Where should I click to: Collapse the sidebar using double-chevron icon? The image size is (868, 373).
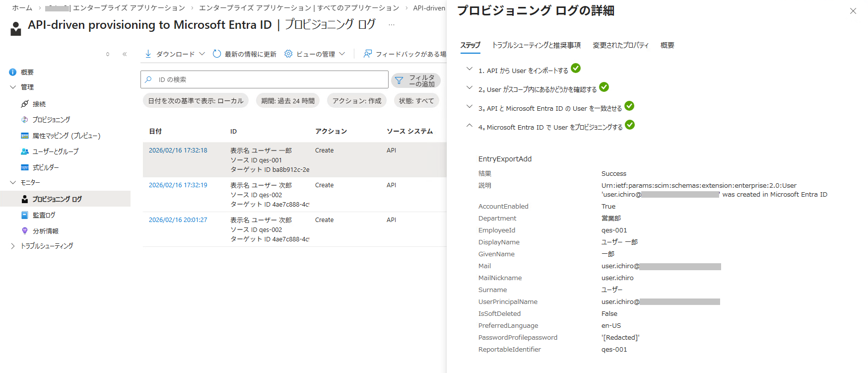pyautogui.click(x=125, y=54)
